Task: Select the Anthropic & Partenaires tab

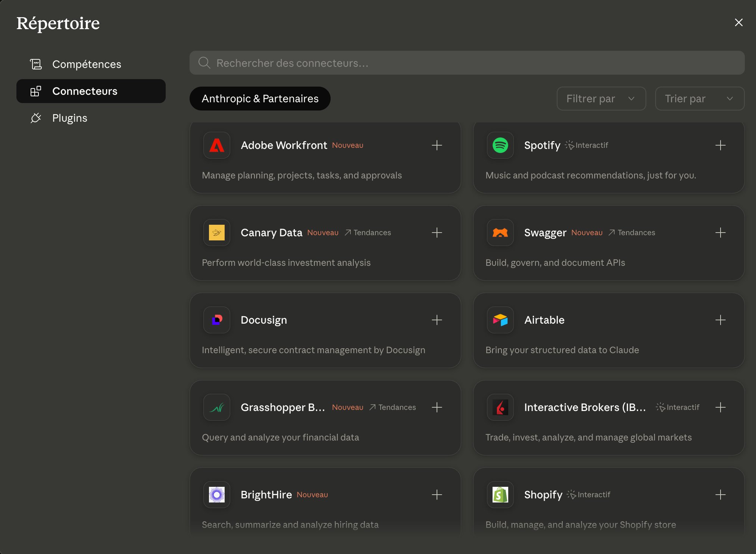Action: click(x=260, y=99)
